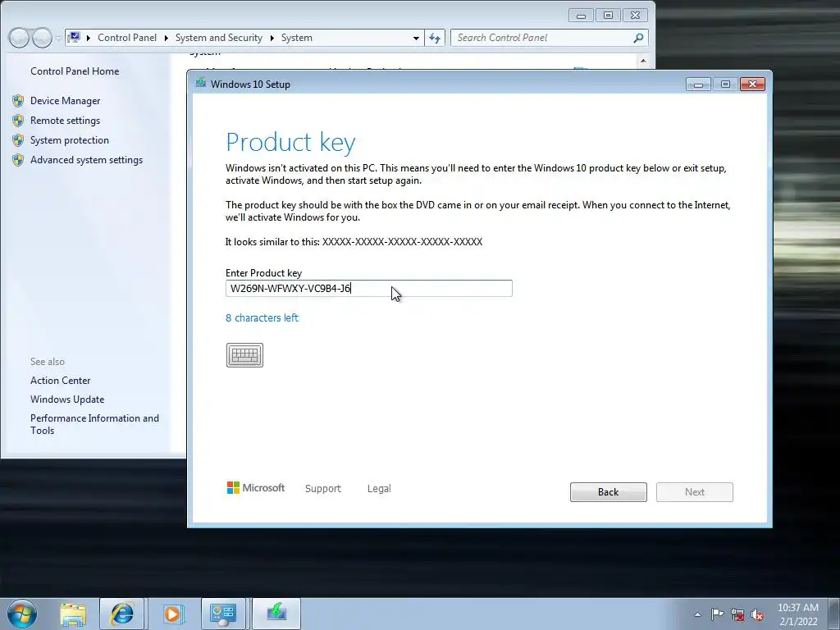Open Remote settings in the Control Panel sidebar
Viewport: 840px width, 630px height.
click(65, 121)
